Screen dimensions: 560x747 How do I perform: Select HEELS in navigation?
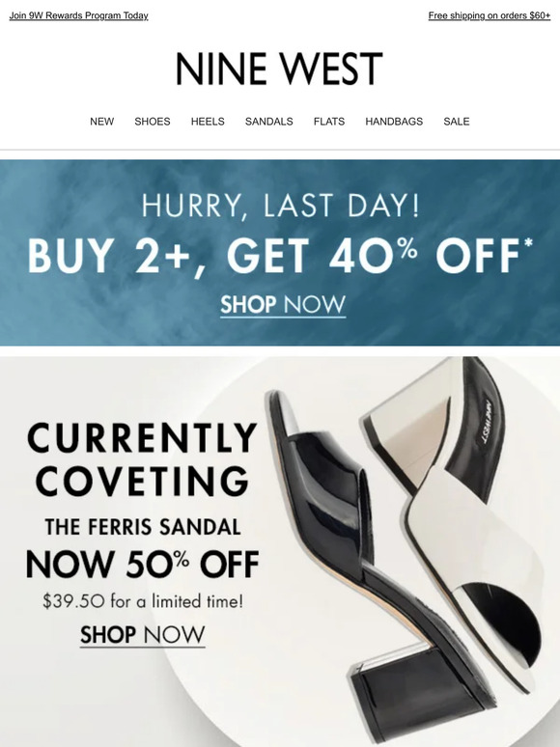(208, 122)
